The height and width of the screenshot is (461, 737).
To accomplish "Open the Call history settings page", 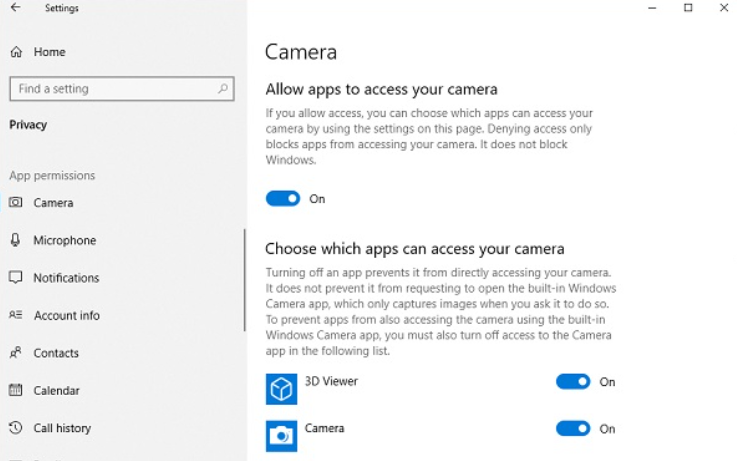I will 62,428.
